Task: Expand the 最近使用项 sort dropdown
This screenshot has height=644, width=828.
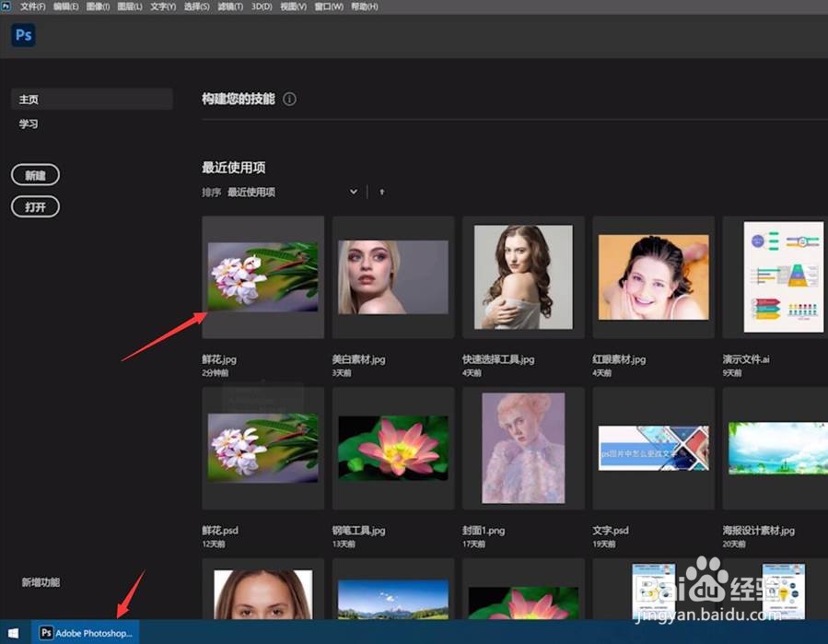Action: pos(293,192)
